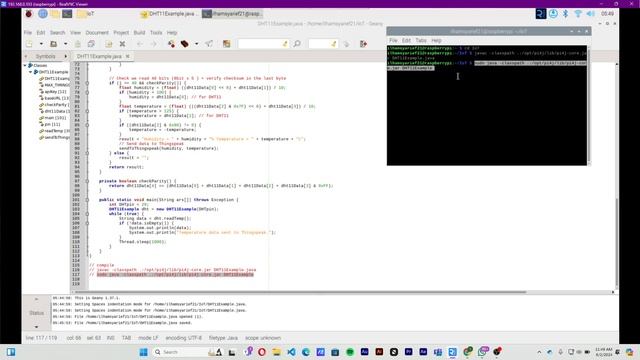The width and height of the screenshot is (640, 360).
Task: Click the goto line number field
Action: 323,44
